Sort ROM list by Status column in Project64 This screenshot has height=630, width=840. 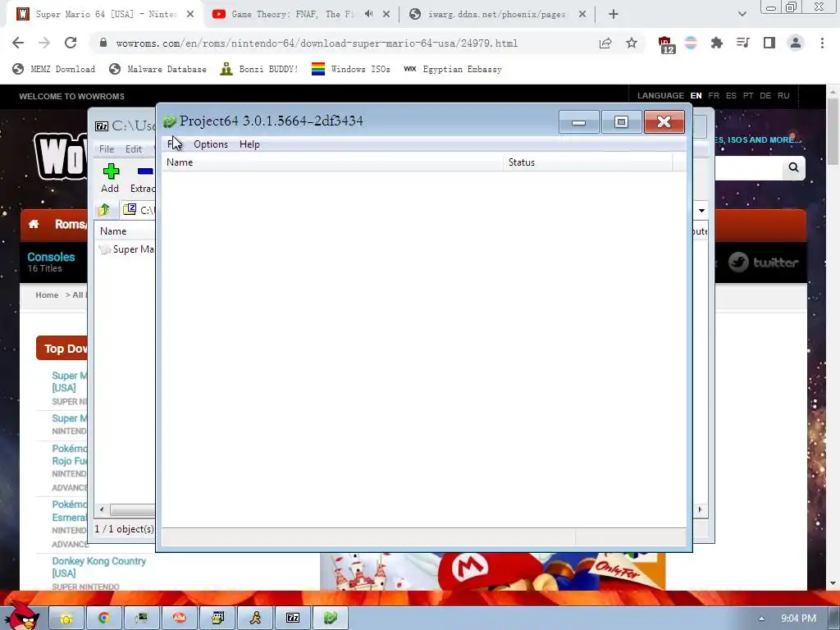587,162
